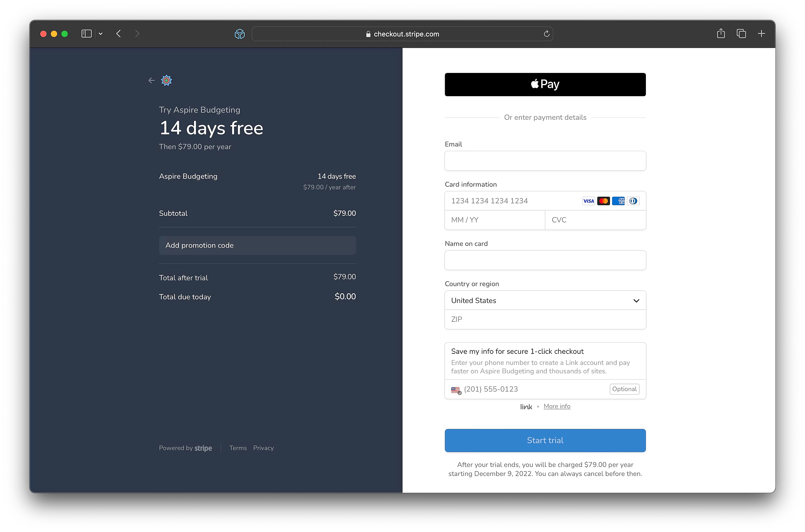Viewport: 805px width, 532px height.
Task: Click the 'Optional' tag in phone field
Action: (625, 389)
